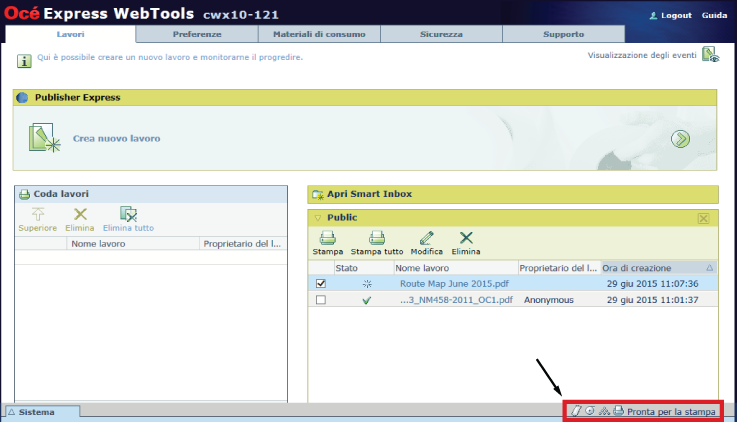Sort queue by Proprietario del lavoro column
The image size is (737, 422).
(243, 244)
